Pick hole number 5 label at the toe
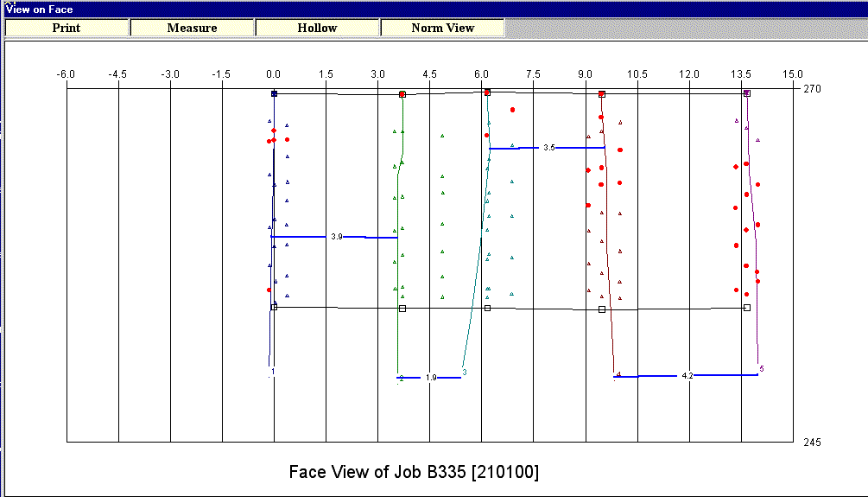The height and width of the screenshot is (497, 868). [x=762, y=369]
